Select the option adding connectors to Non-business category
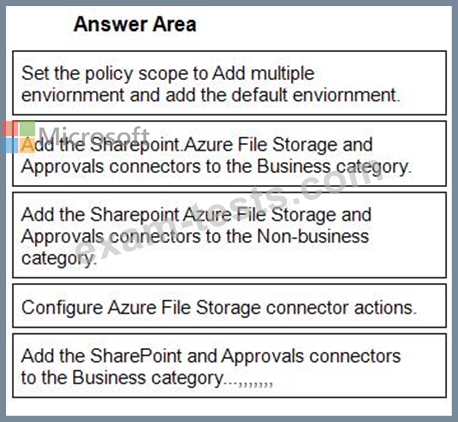458x422 pixels. tap(229, 235)
